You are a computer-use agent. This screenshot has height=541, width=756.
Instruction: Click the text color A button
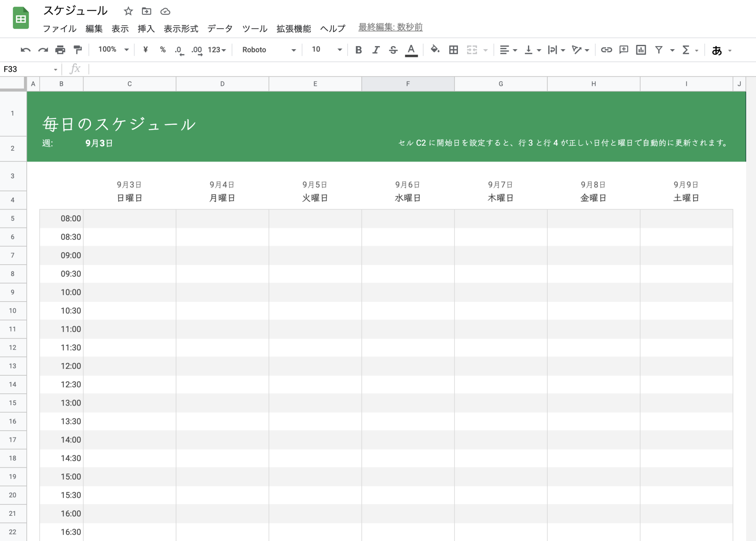(x=411, y=50)
